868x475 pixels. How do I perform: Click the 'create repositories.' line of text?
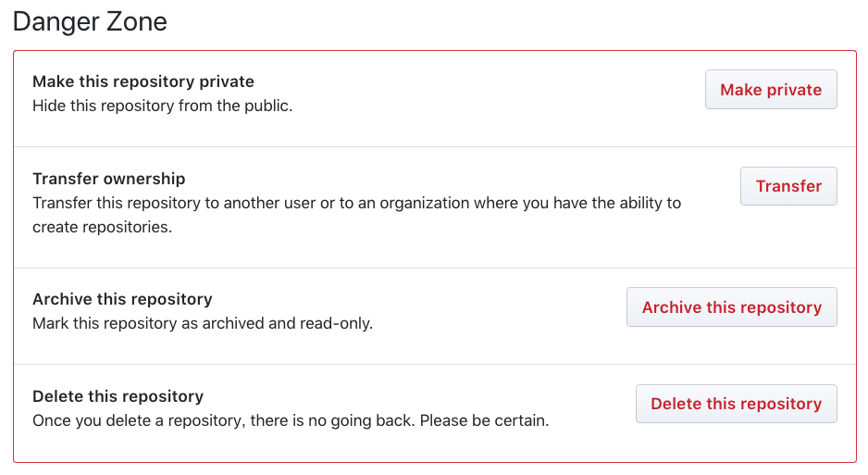point(102,227)
